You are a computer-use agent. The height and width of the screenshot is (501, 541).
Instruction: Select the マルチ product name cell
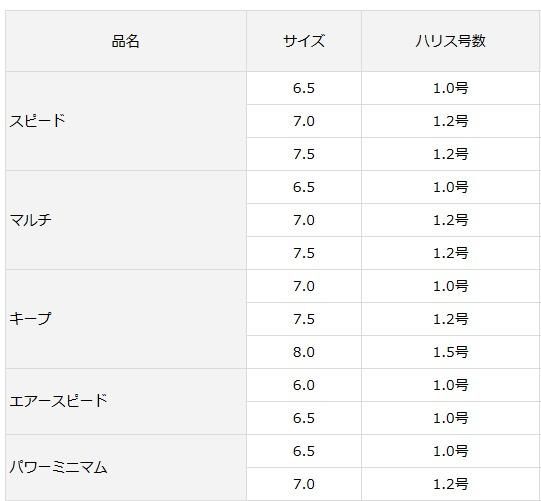(x=126, y=220)
